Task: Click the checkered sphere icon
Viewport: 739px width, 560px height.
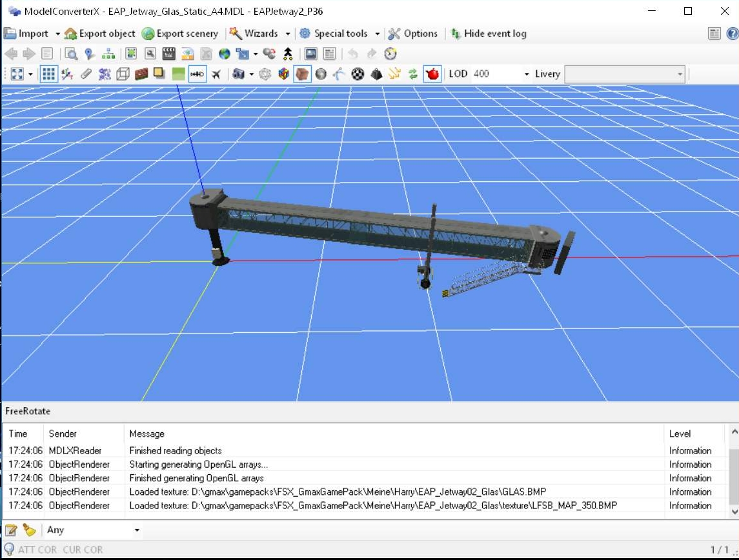Action: (358, 74)
